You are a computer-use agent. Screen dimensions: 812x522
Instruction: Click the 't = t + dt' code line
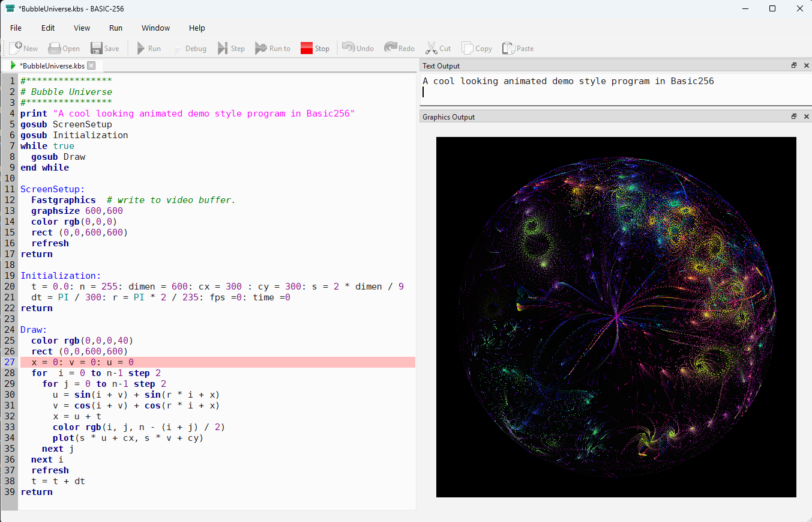(x=58, y=481)
